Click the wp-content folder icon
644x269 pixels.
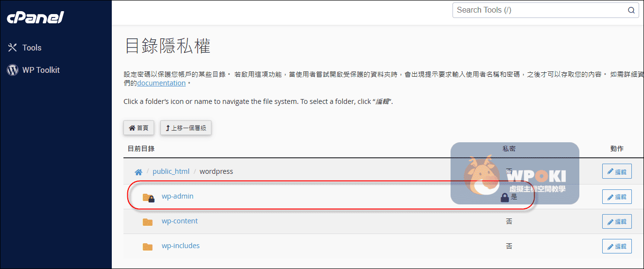(x=148, y=222)
